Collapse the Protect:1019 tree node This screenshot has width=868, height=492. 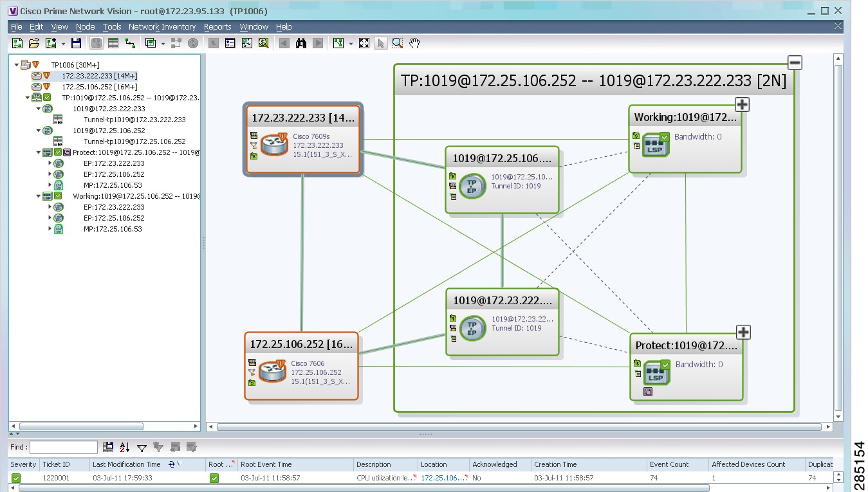[39, 152]
